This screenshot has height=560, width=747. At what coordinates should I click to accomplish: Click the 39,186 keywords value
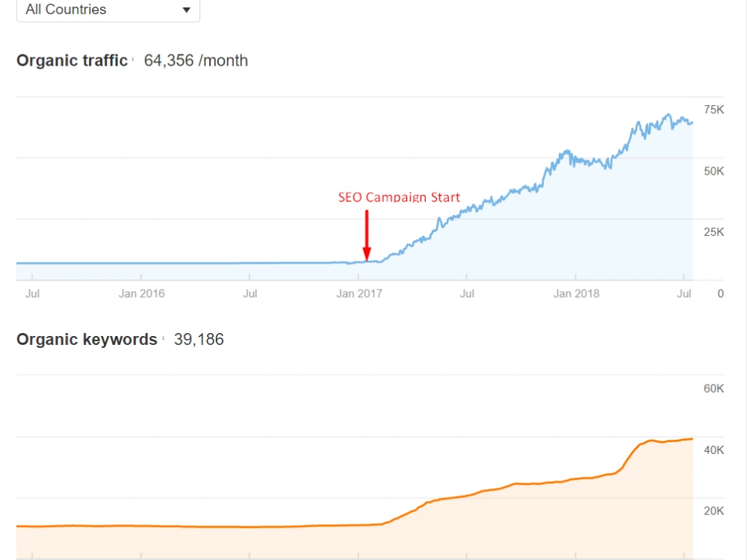point(199,340)
